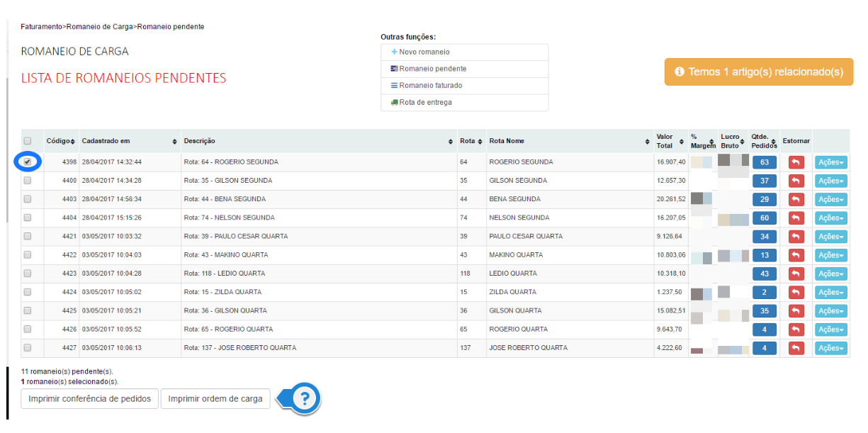Image resolution: width=868 pixels, height=433 pixels.
Task: Click the blue help question mark icon
Action: click(x=305, y=399)
